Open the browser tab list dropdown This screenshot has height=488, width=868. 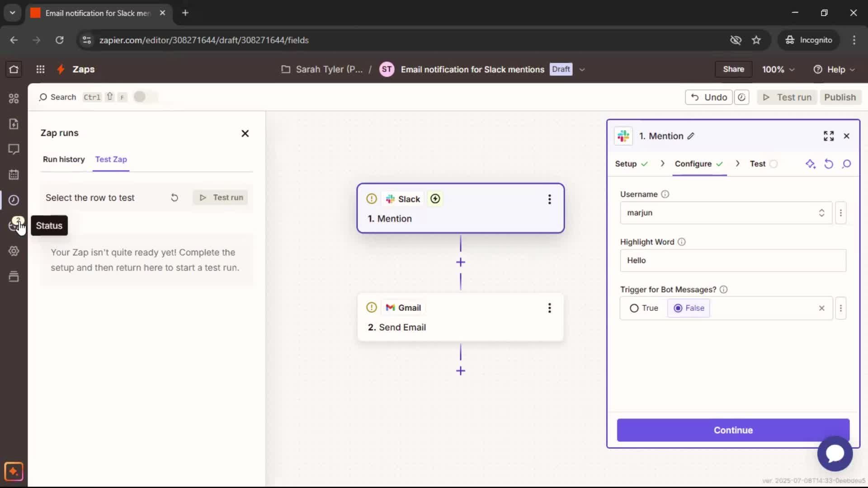coord(13,13)
